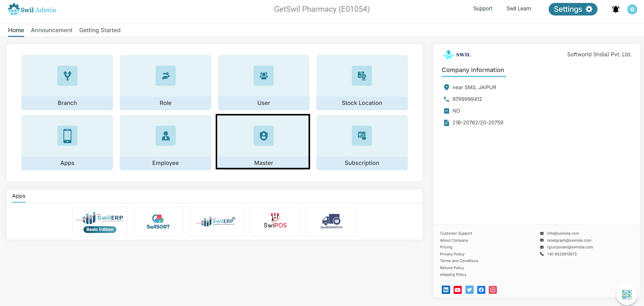This screenshot has width=644, height=306.
Task: Visit the YouTube channel icon
Action: (x=458, y=290)
